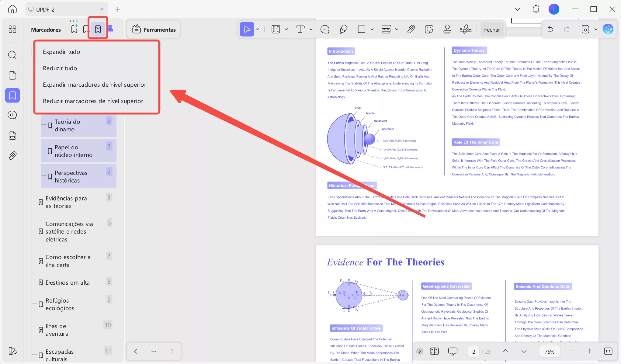Open the save options dropdown arrow
Image resolution: width=621 pixels, height=364 pixels.
pyautogui.click(x=596, y=29)
